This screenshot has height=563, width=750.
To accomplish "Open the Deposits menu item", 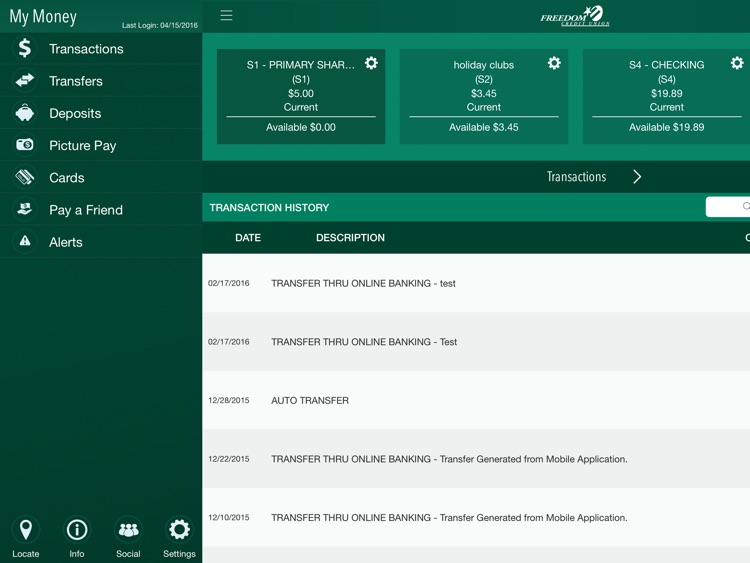I will click(x=101, y=113).
